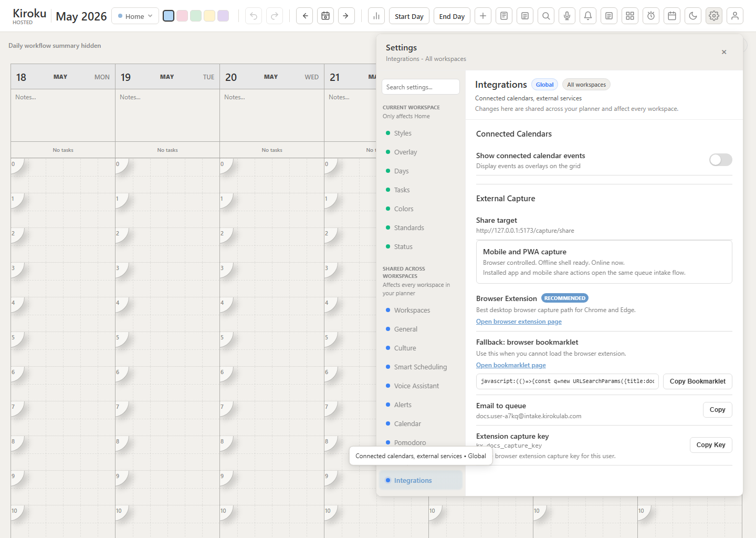Open the four-squares grid icon
Viewport: 756px width, 538px height.
630,16
